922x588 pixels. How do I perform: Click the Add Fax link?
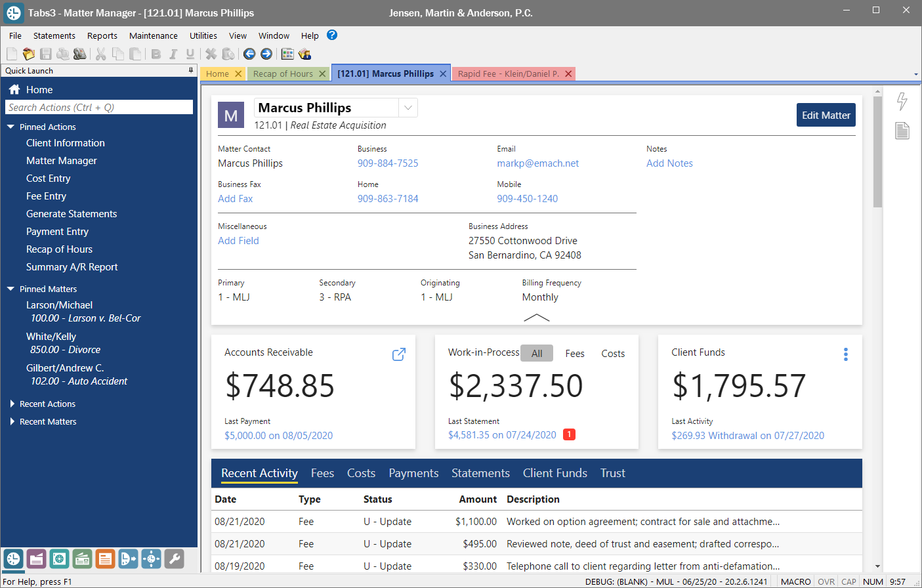pos(236,198)
